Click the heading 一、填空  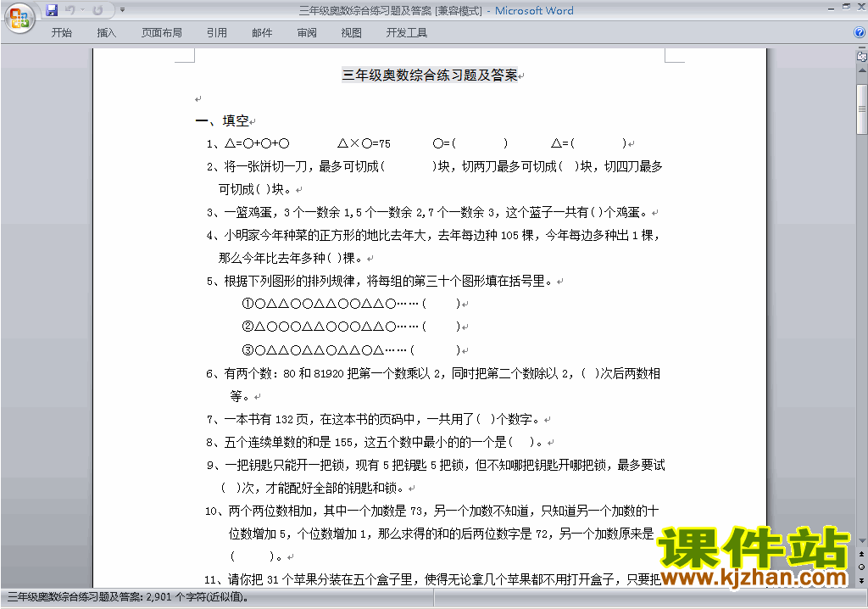(223, 120)
